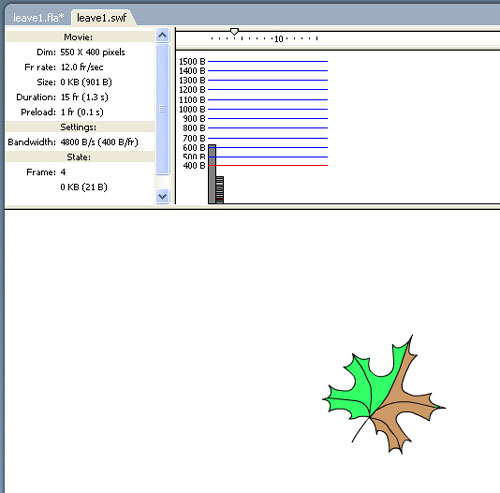Click the scroll up arrow in profiler panel

[162, 35]
